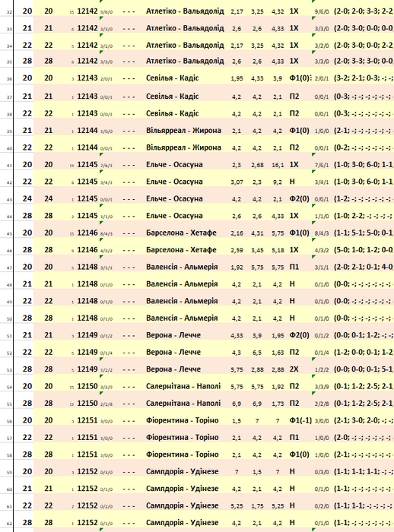Click the 2,16 odds cell

(x=237, y=233)
